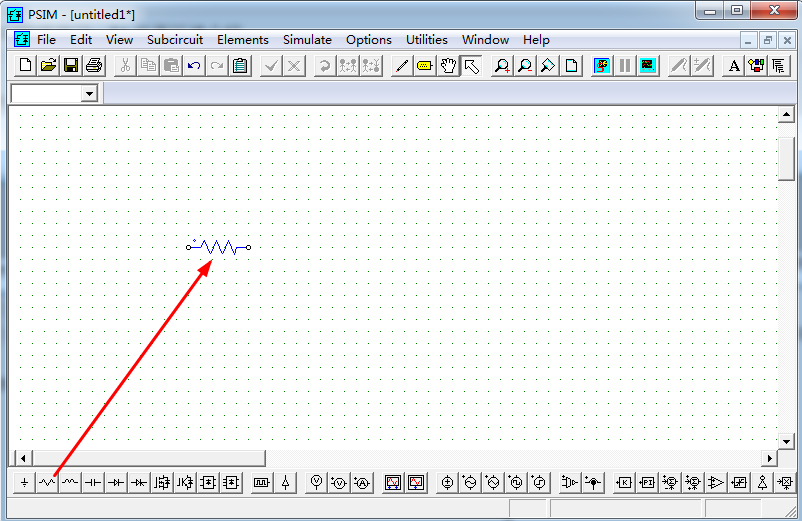
Task: Open the Elements menu
Action: click(242, 40)
